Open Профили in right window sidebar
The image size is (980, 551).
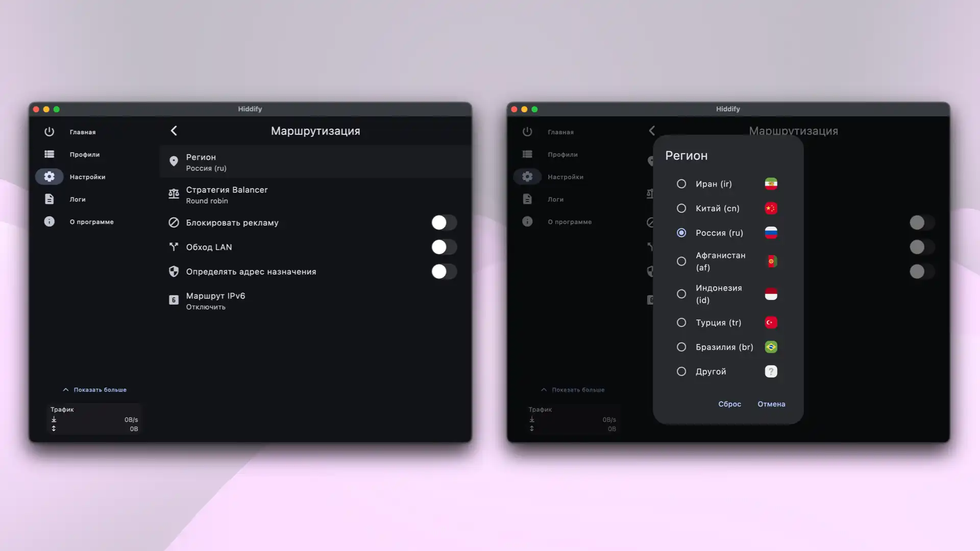tap(563, 154)
